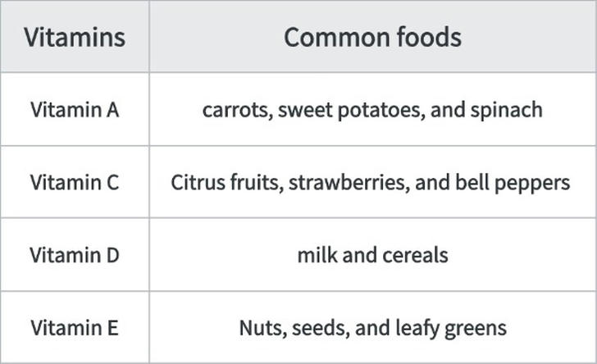Screen dimensions: 597x364
Task: Click the word and in Vitamin D row
Action: click(360, 255)
